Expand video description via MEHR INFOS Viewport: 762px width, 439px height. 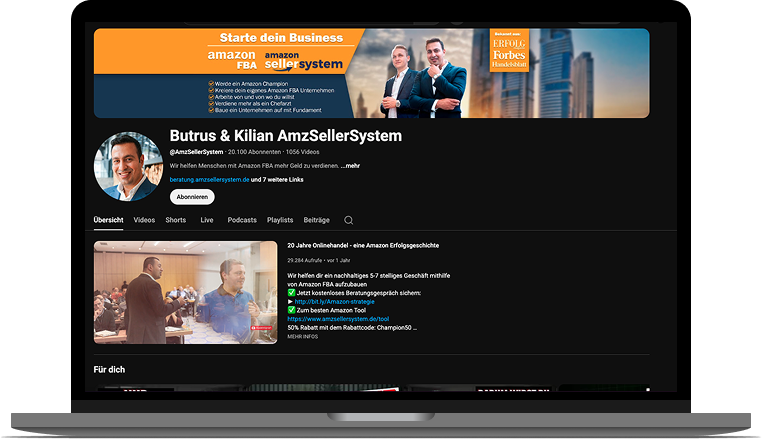[x=303, y=337]
